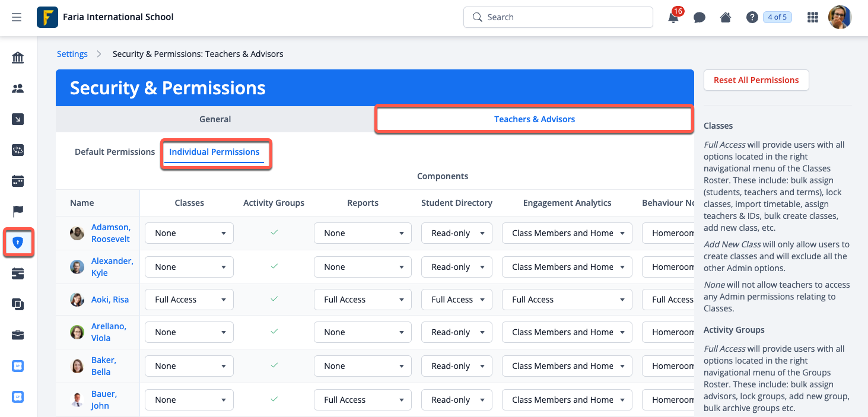Open Classes dropdown for Aoki, Risa

(189, 300)
